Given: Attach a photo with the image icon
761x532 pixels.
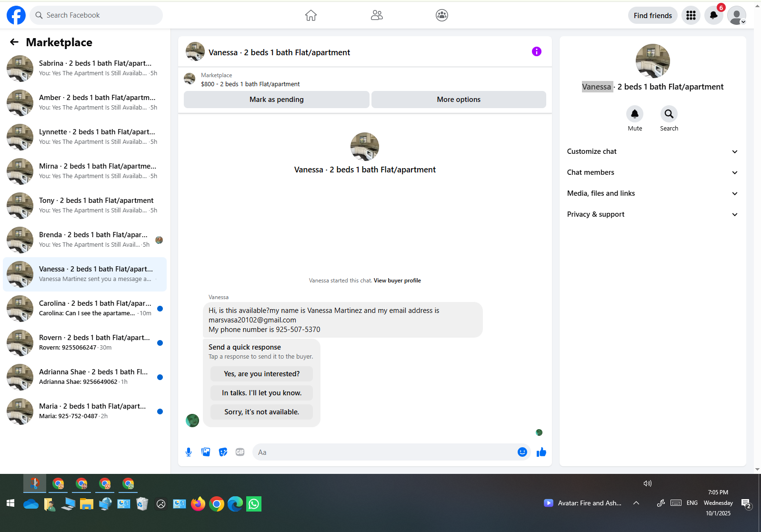Looking at the screenshot, I should click(x=206, y=452).
